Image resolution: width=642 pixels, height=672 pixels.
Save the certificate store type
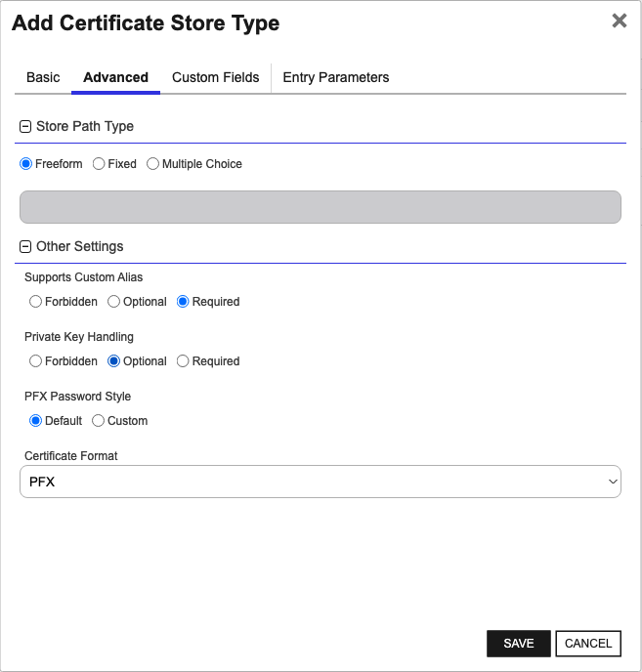coord(519,644)
